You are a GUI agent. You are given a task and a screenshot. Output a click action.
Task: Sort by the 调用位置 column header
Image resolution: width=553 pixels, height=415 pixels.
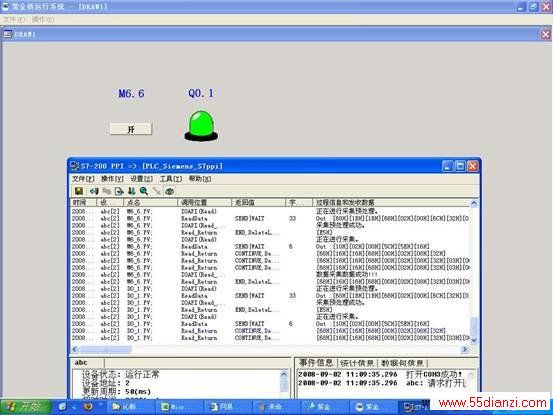(x=205, y=202)
